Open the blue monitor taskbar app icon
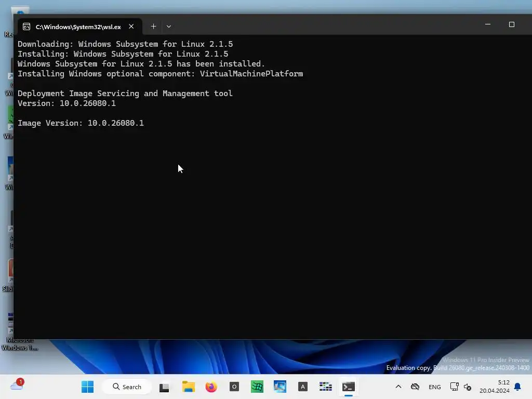 pos(280,387)
